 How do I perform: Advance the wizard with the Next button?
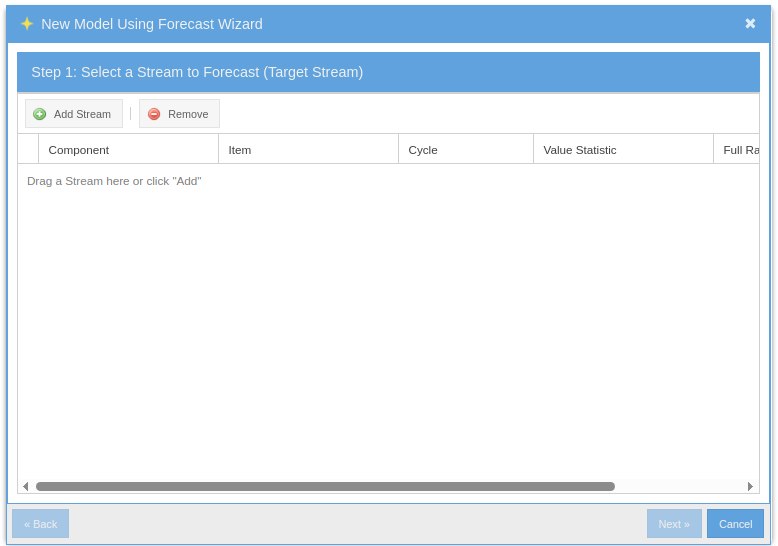674,524
